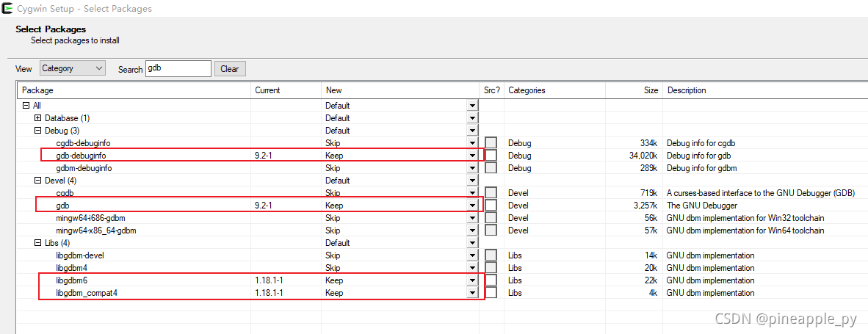Tick the Src checkbox for gdbm-debuginfo
This screenshot has height=334, width=868.
point(491,167)
